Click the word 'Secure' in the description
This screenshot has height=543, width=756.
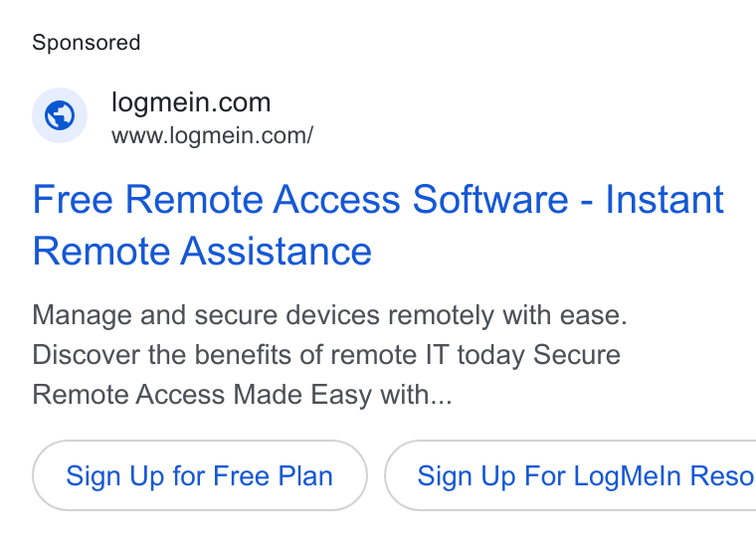[577, 355]
